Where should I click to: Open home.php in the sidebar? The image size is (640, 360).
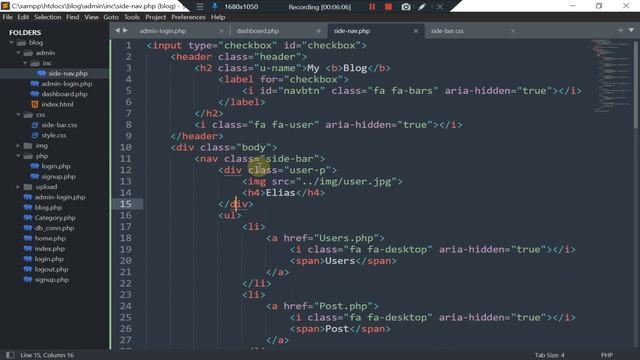pos(50,238)
